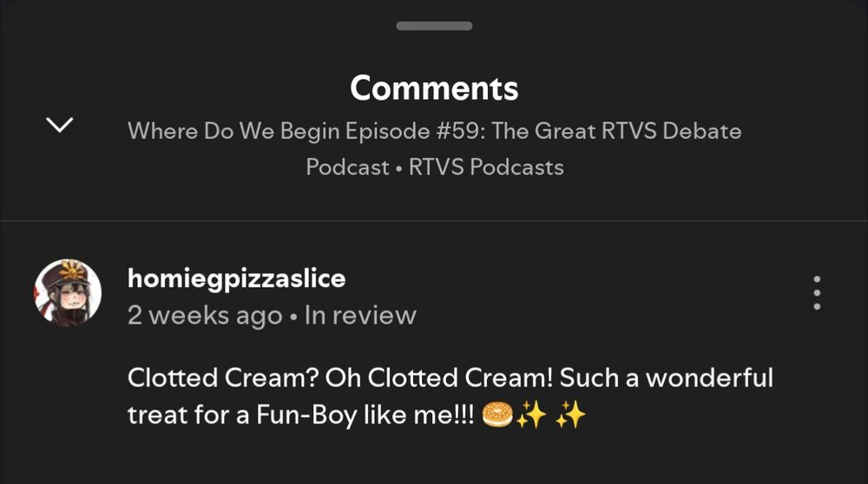Screen dimensions: 868x484
Task: Tap 'treat for a Fun-Boy like me!!!' text
Action: coord(300,415)
